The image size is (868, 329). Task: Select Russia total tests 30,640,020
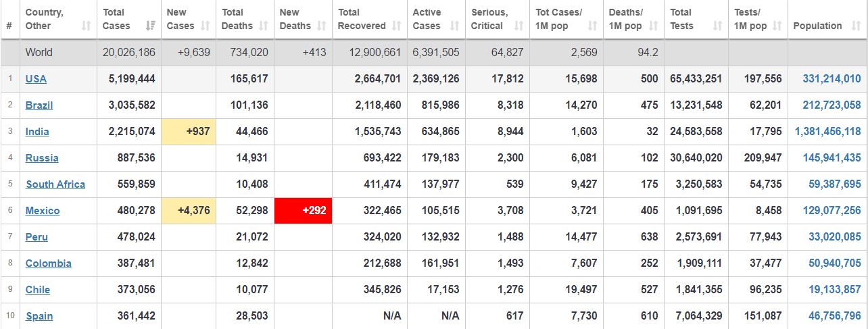pos(696,157)
